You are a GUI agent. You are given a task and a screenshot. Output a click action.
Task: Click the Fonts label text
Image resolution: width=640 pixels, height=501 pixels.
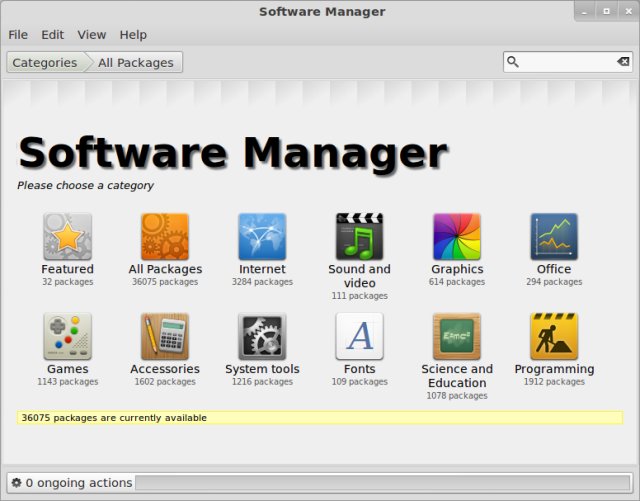tap(359, 369)
